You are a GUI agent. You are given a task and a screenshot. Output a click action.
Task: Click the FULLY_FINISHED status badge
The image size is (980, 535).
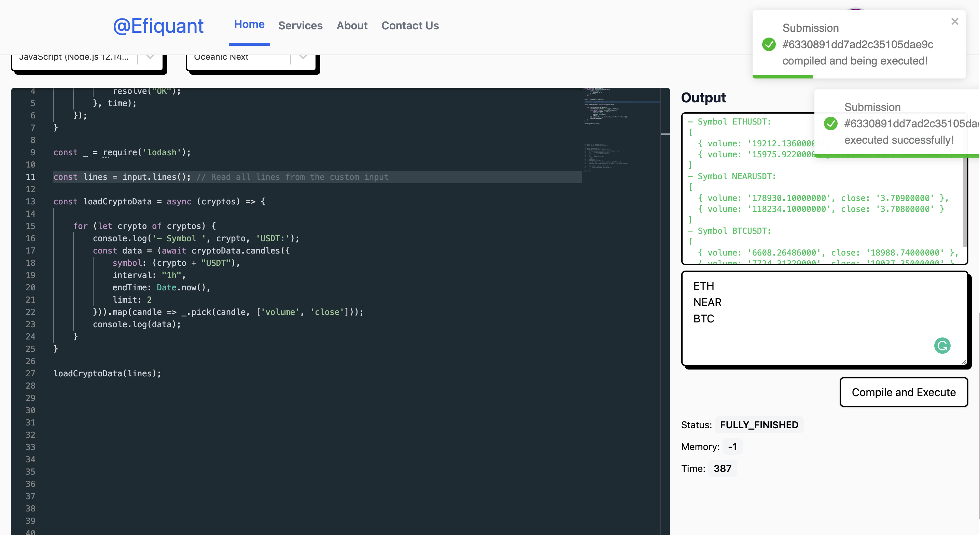point(759,425)
